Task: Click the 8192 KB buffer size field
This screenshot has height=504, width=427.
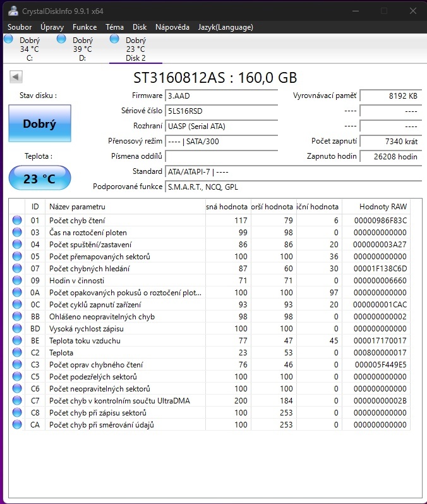Action: coord(390,95)
